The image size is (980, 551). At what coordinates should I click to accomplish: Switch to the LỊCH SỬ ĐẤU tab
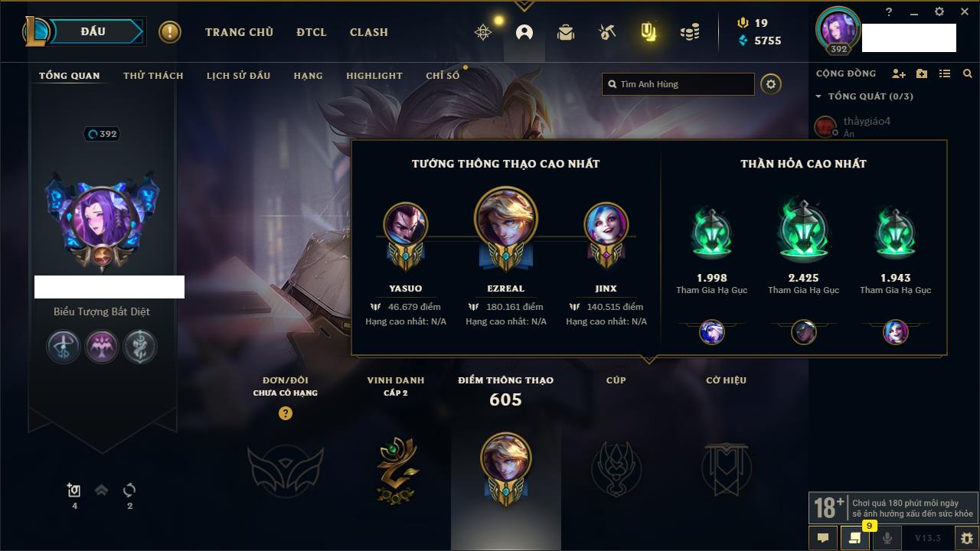pos(238,76)
